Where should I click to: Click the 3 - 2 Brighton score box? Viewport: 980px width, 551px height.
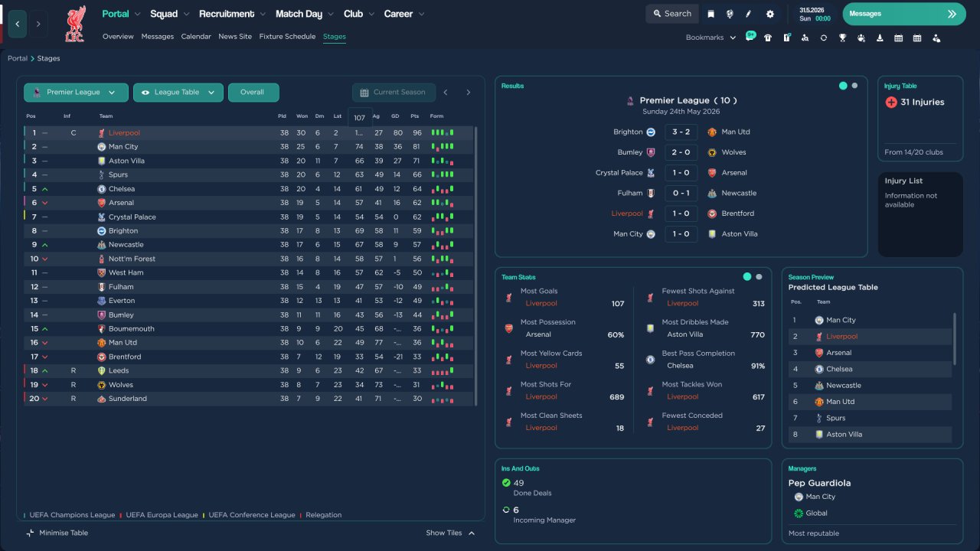click(x=681, y=132)
